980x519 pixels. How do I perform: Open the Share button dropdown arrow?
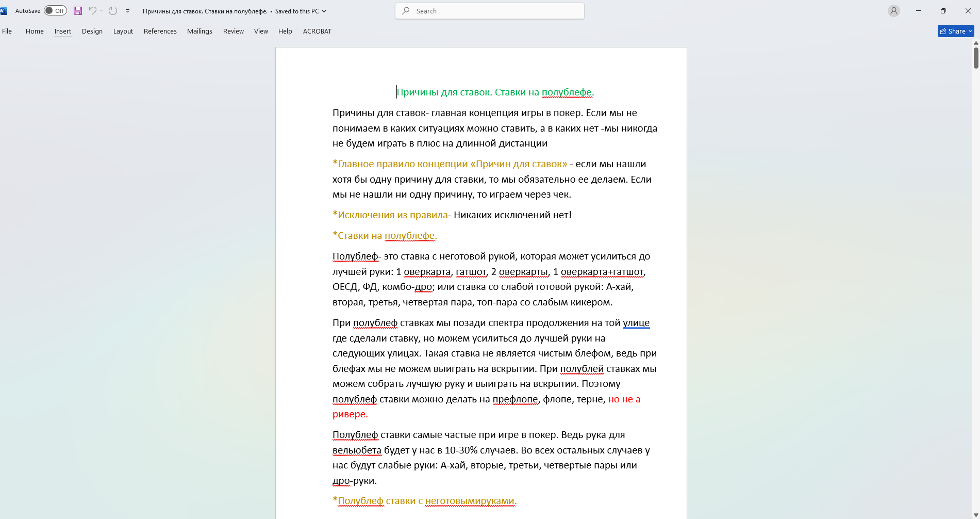click(970, 31)
